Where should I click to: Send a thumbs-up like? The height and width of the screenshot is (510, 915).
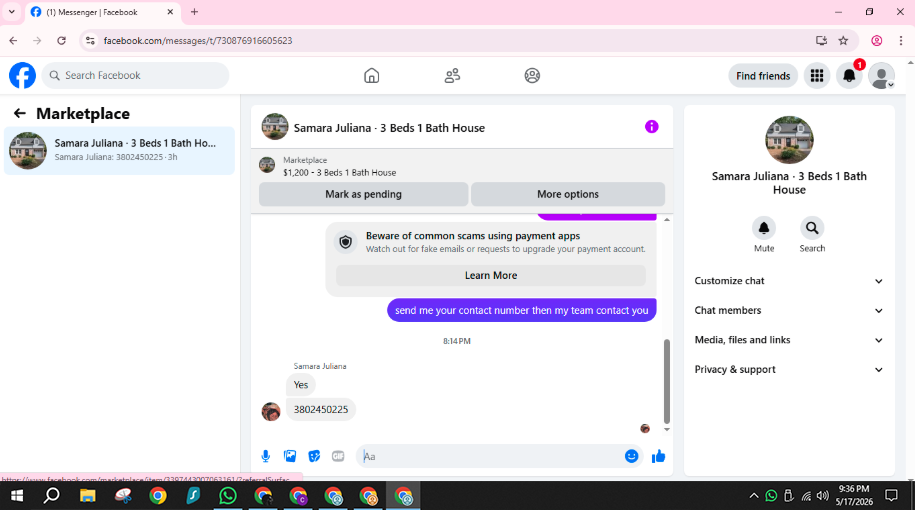point(658,456)
